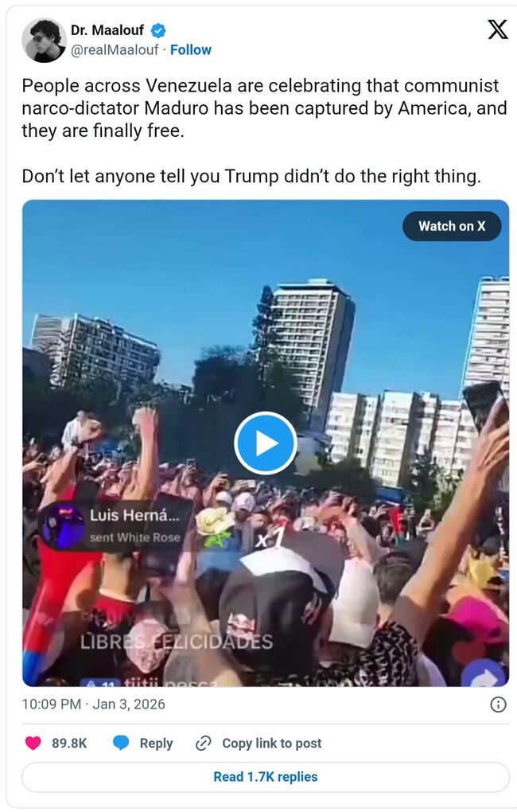The height and width of the screenshot is (812, 517).
Task: Open Read 1.7K replies
Action: click(266, 777)
